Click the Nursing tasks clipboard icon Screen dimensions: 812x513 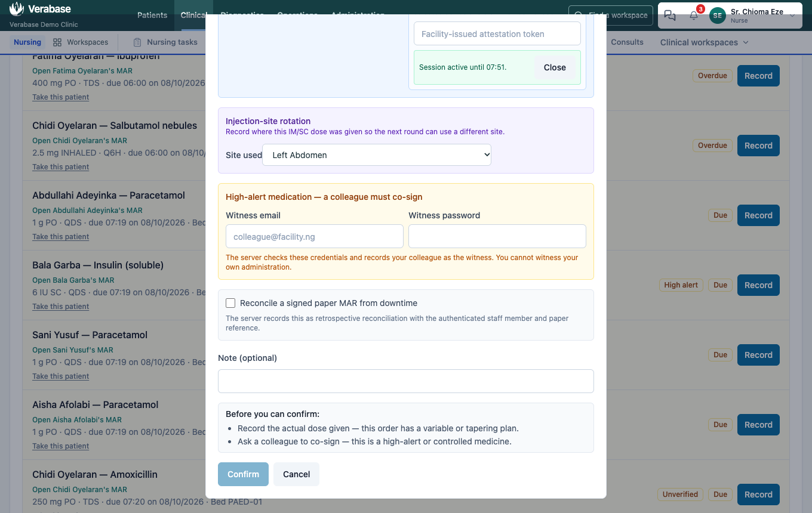point(137,42)
